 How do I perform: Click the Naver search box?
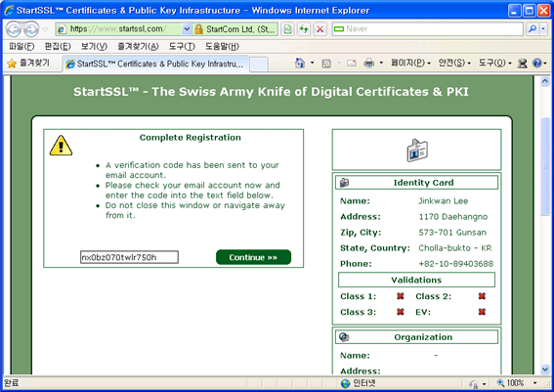click(428, 29)
